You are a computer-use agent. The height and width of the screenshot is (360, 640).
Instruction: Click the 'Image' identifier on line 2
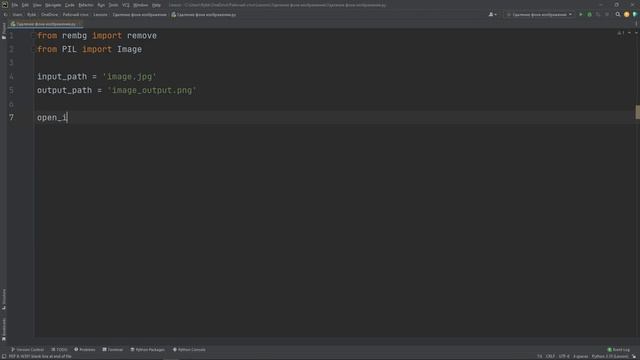click(x=129, y=49)
